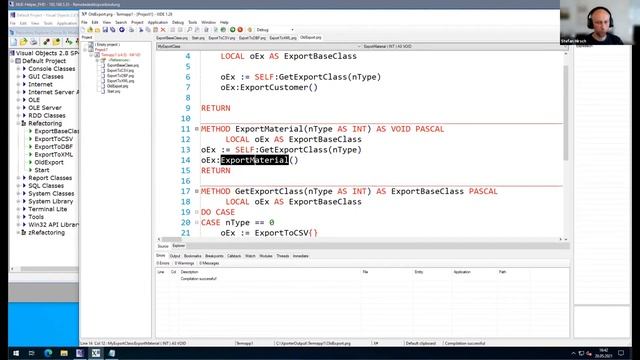Click the Cut scissors icon in XIDE toolbar
Screen dimensions: 640x360
point(141,30)
